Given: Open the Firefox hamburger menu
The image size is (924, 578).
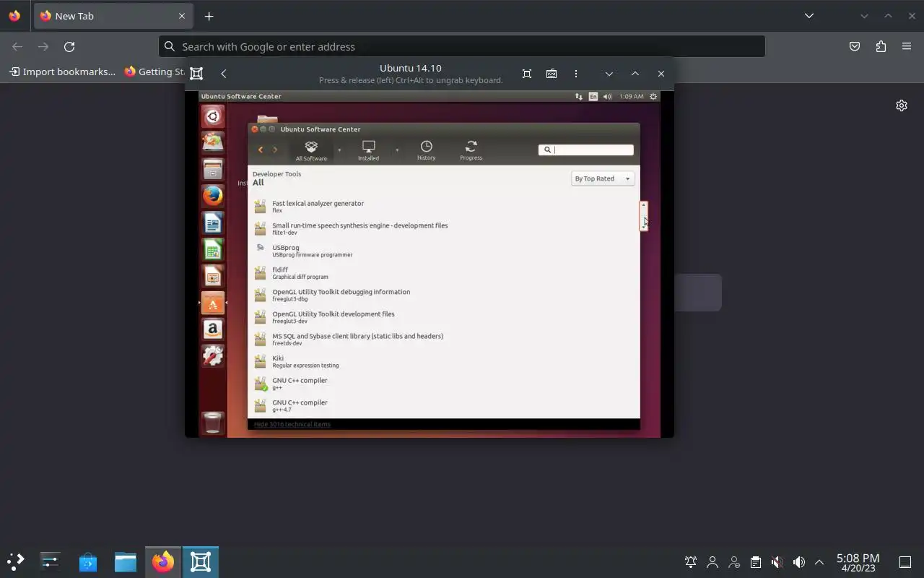Looking at the screenshot, I should tap(907, 46).
